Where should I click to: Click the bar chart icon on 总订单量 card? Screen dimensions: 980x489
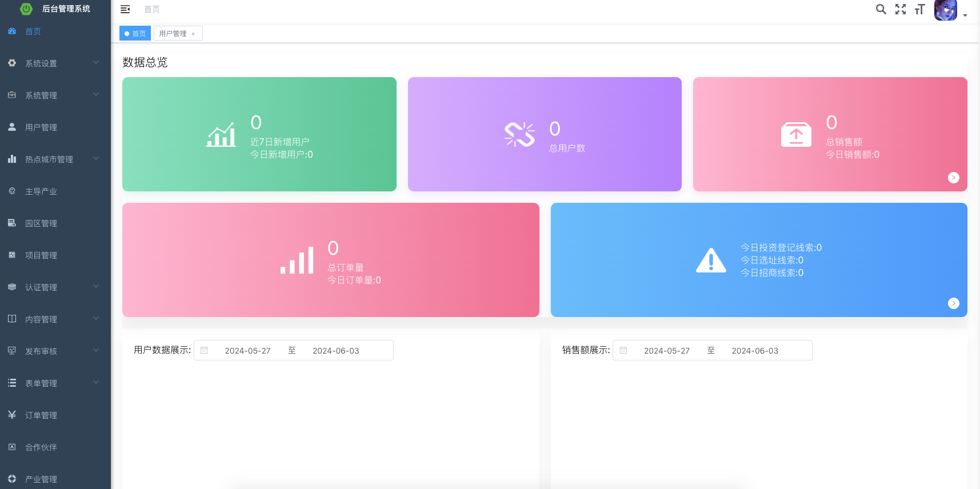pyautogui.click(x=297, y=260)
